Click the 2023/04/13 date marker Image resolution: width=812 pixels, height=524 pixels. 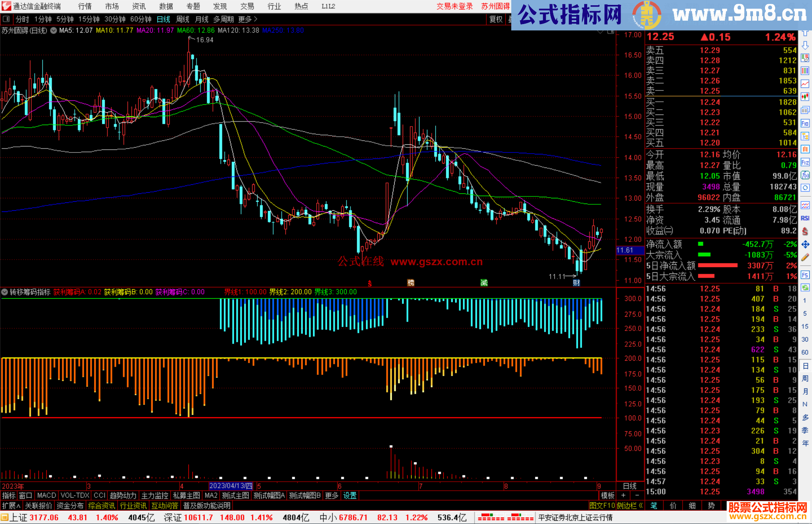click(x=231, y=486)
